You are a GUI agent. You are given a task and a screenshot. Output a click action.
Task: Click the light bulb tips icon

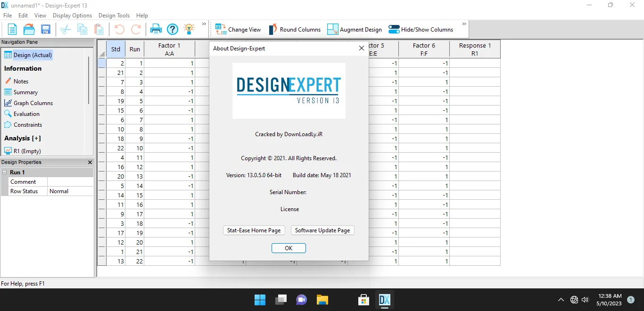coord(189,29)
